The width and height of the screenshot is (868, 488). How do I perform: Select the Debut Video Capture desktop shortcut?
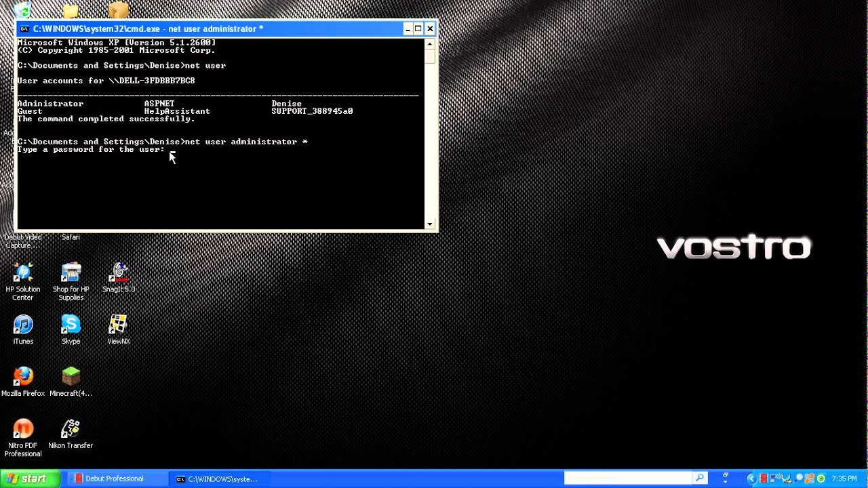click(23, 241)
